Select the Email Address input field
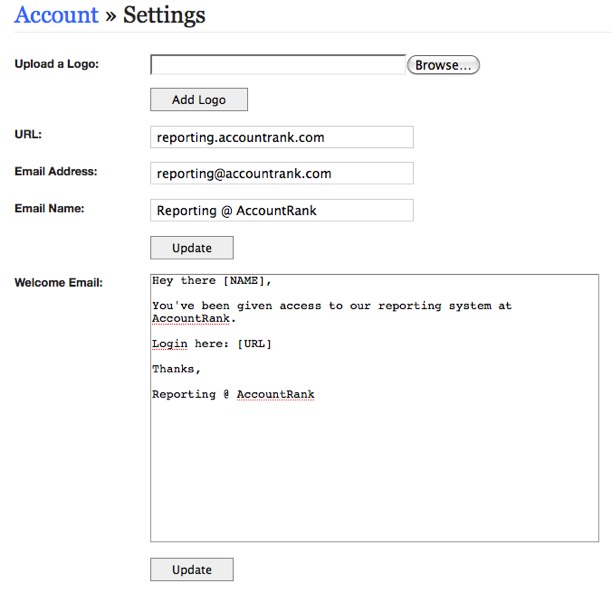Image resolution: width=612 pixels, height=593 pixels. click(281, 173)
